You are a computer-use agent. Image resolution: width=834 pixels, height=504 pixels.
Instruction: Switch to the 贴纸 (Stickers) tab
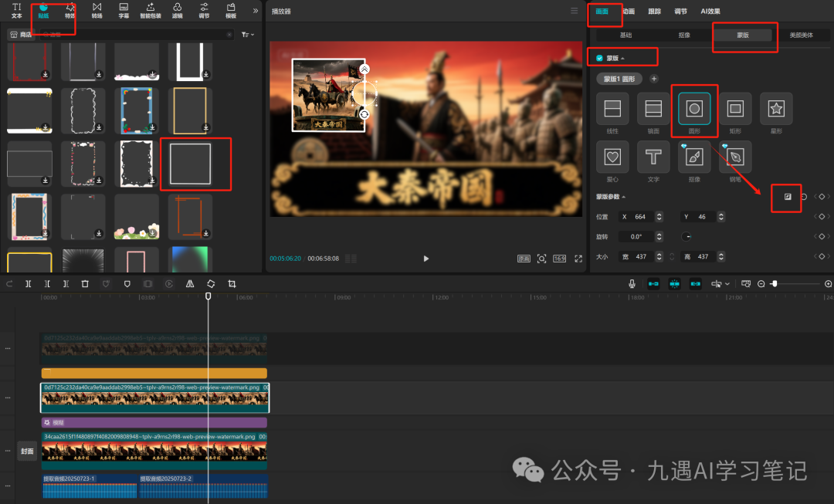tap(43, 10)
